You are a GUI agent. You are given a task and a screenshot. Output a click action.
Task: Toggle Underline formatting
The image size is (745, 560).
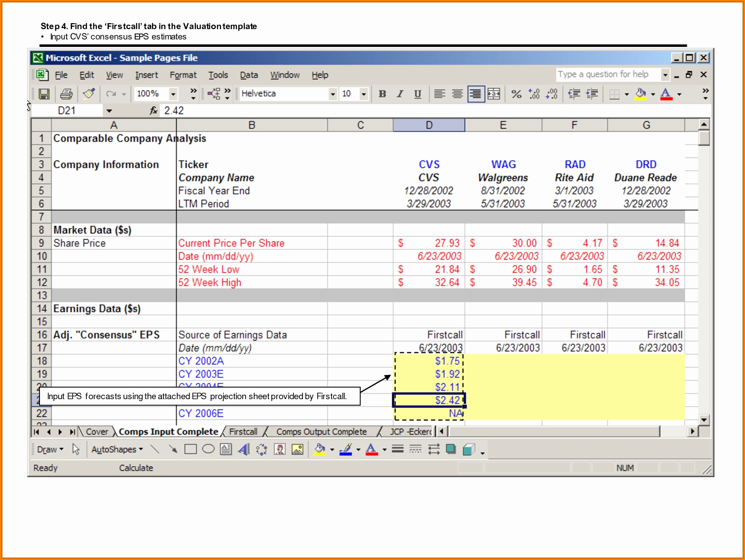(x=418, y=94)
